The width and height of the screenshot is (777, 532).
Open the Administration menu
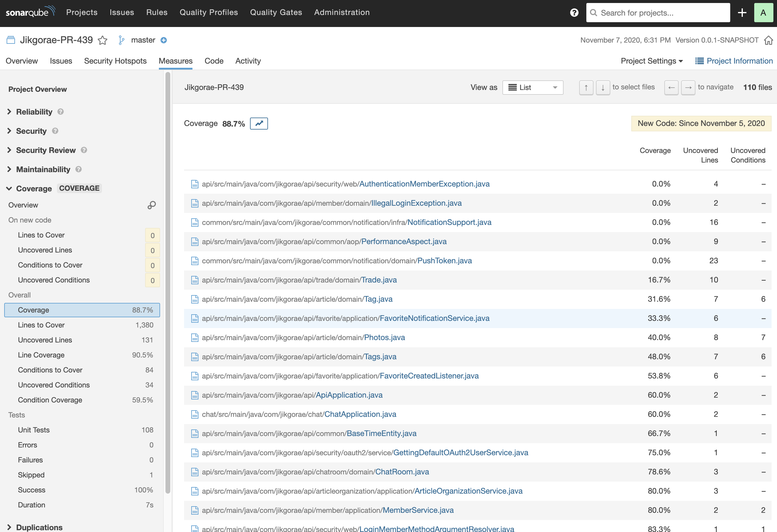(x=342, y=12)
